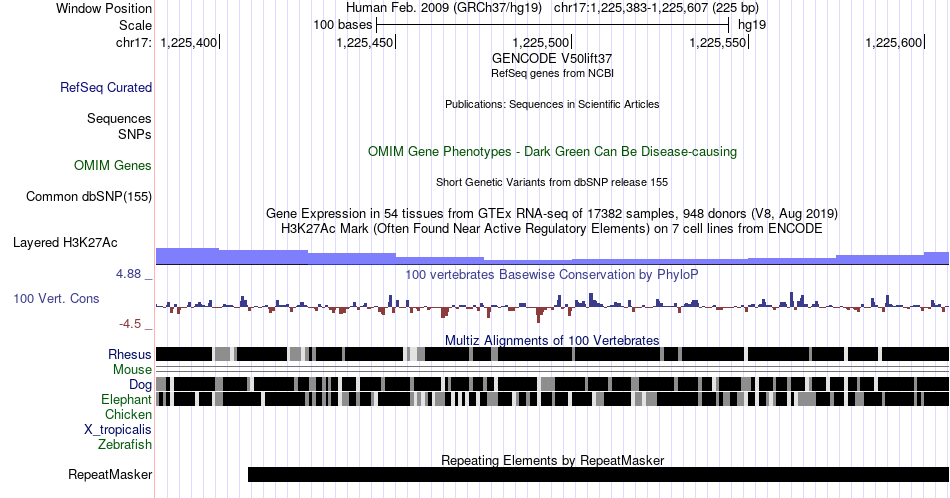
Task: Click the Chicken alignment row label
Action: [128, 414]
